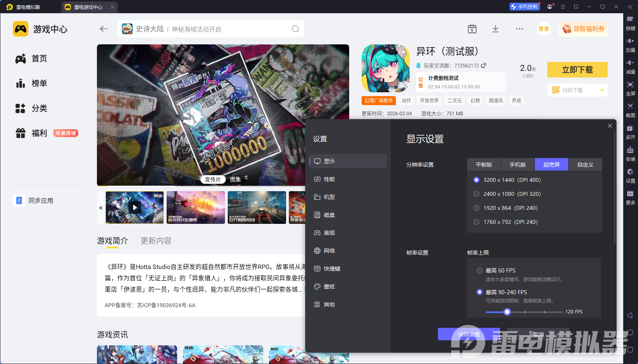Click the ... more options menu in header
This screenshot has width=638, height=364.
click(519, 28)
